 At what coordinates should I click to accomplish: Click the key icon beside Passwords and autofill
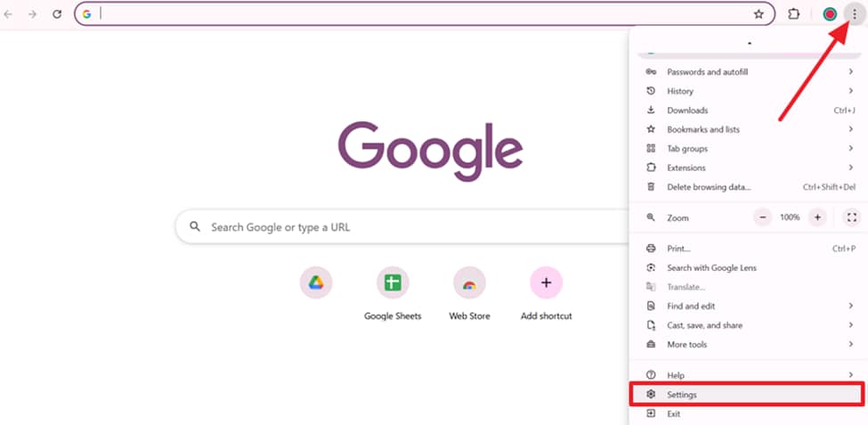click(651, 72)
